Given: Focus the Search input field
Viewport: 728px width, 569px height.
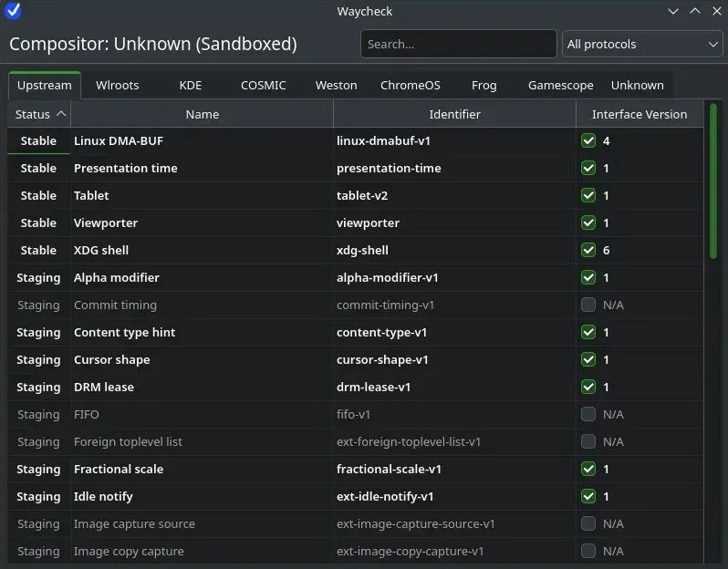Looking at the screenshot, I should click(459, 44).
